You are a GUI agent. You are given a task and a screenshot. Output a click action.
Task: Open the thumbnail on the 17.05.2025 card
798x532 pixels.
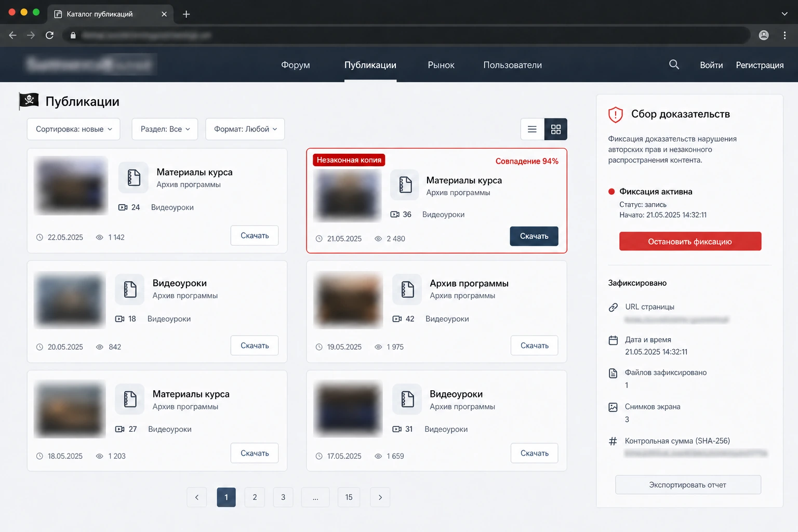(x=348, y=409)
